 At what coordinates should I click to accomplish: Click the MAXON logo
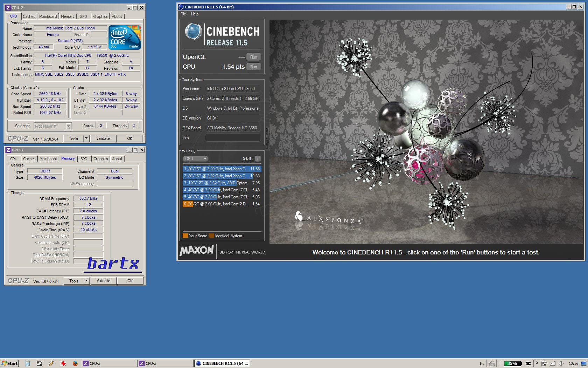coord(197,250)
